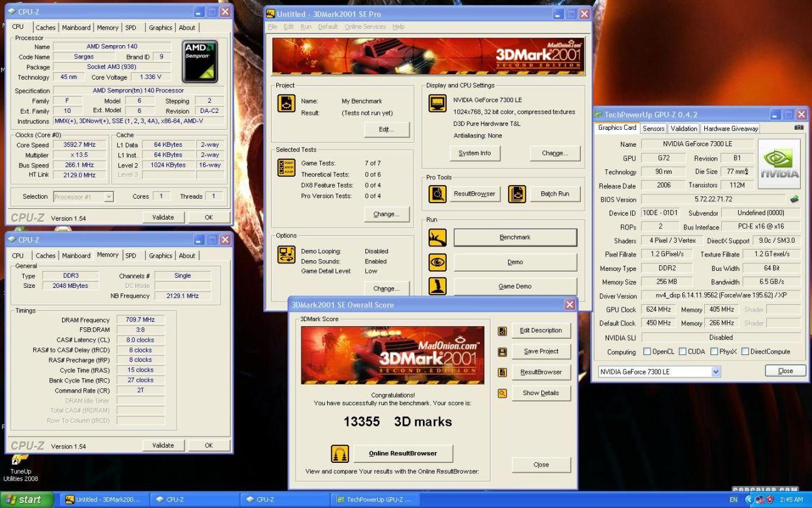Screen dimensions: 812x508
Task: Click the ResultBrowser magnifier icon in Pro Tools
Action: point(437,194)
